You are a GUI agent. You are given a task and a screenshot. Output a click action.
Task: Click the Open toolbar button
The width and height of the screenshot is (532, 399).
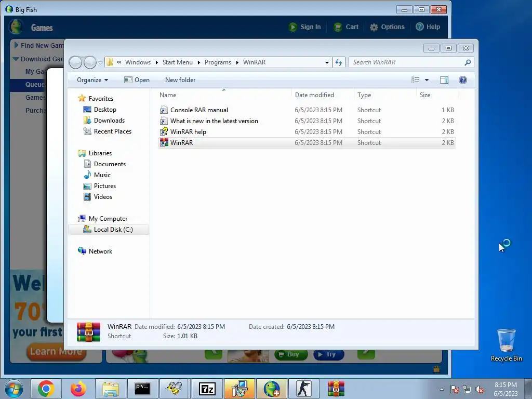137,80
